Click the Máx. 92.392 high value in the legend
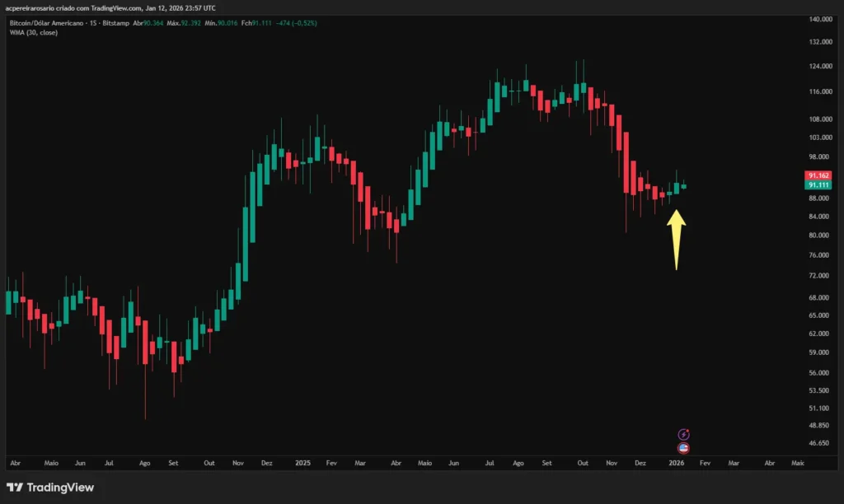The height and width of the screenshot is (504, 844). click(183, 24)
